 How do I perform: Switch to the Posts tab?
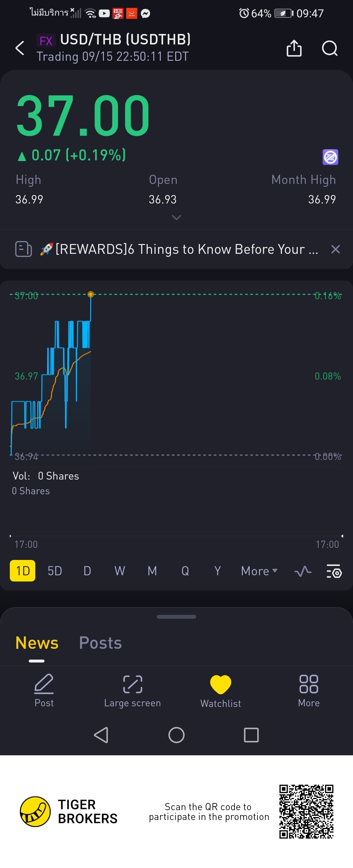pos(100,643)
